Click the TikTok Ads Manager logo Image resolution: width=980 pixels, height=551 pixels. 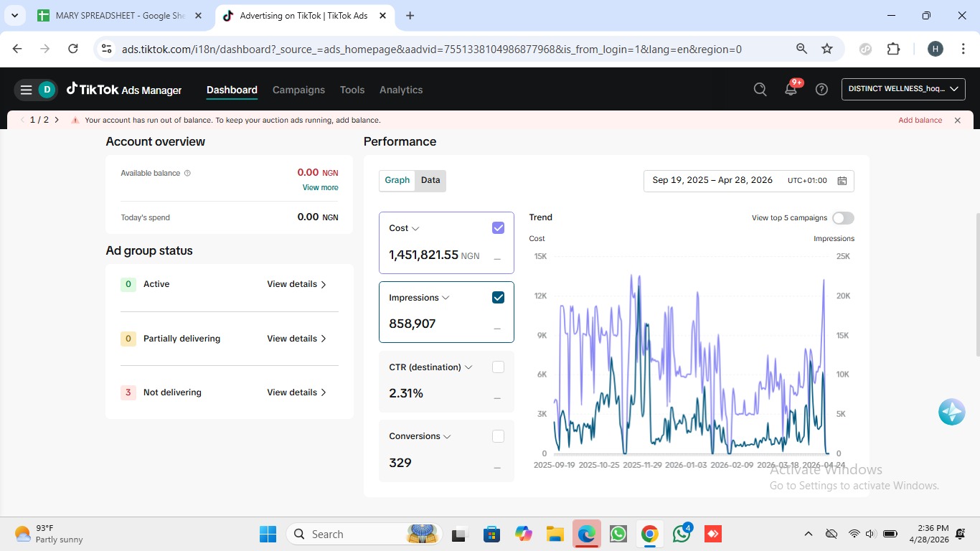124,90
